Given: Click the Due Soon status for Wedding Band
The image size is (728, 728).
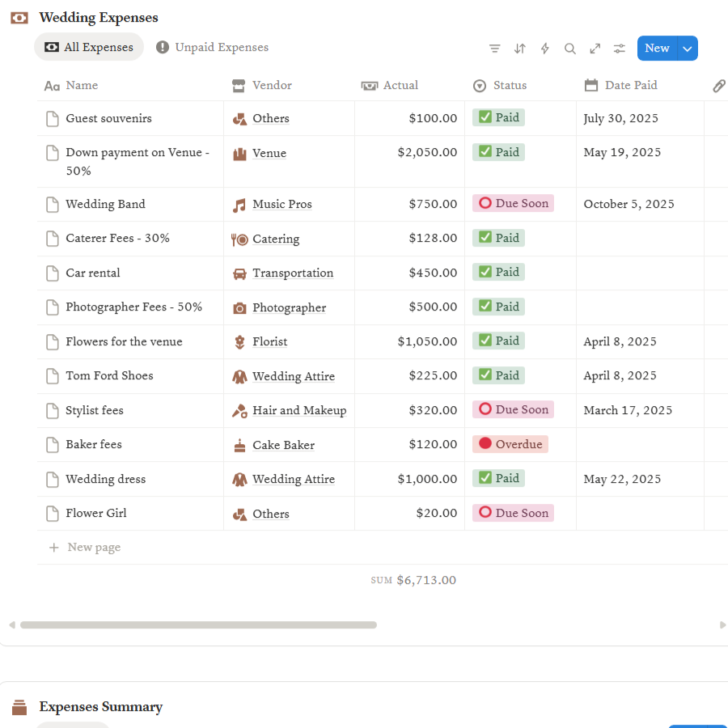Looking at the screenshot, I should (513, 204).
